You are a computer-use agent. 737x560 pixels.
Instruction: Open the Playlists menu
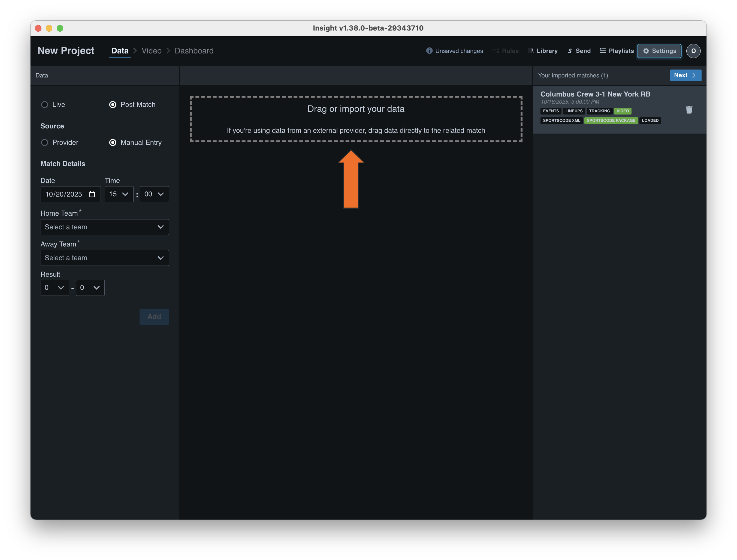pos(617,51)
